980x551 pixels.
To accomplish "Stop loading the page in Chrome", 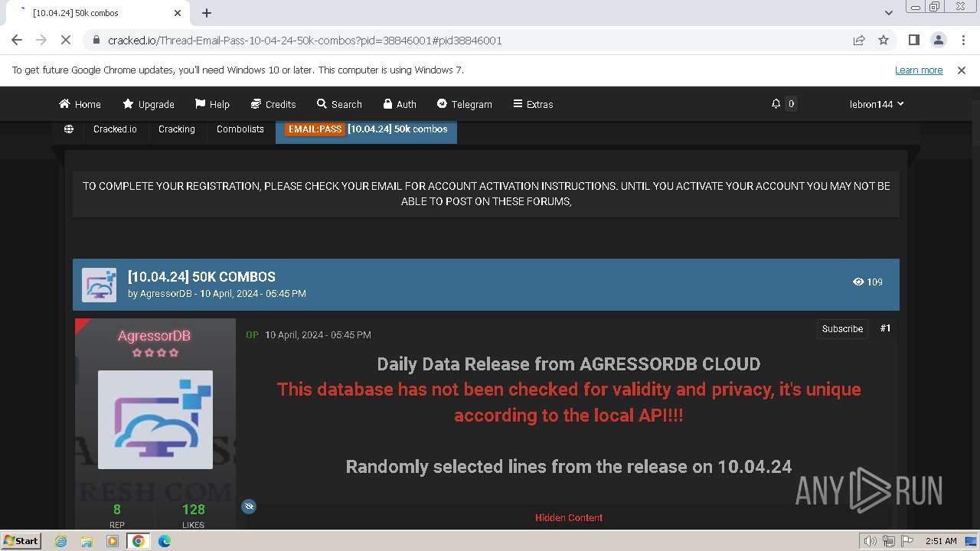I will 66,40.
